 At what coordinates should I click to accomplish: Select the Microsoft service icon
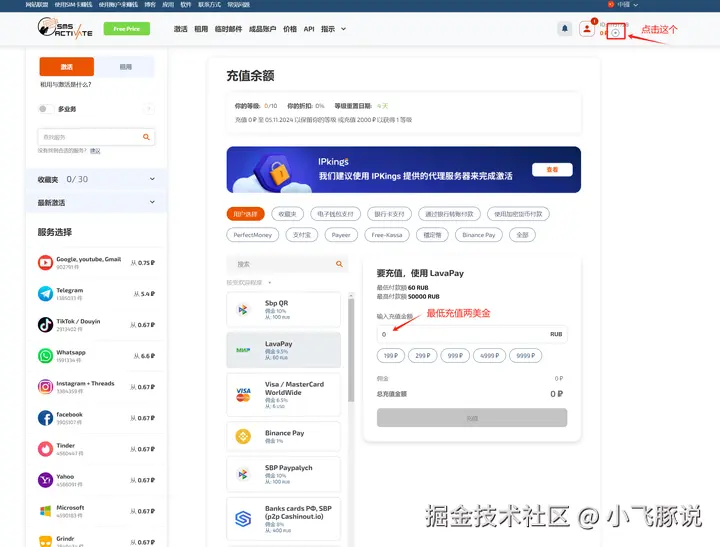(x=45, y=511)
